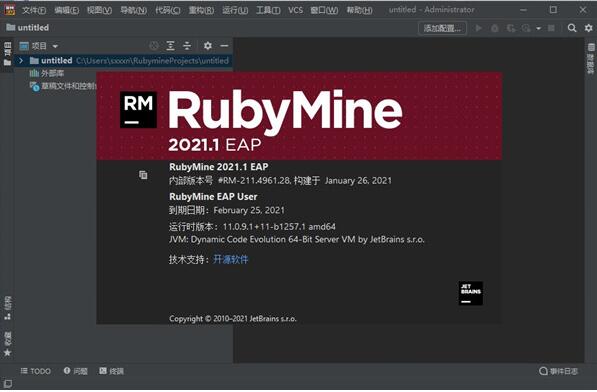Image resolution: width=597 pixels, height=392 pixels.
Task: Open Search Everywhere magnifier icon
Action: pyautogui.click(x=571, y=28)
